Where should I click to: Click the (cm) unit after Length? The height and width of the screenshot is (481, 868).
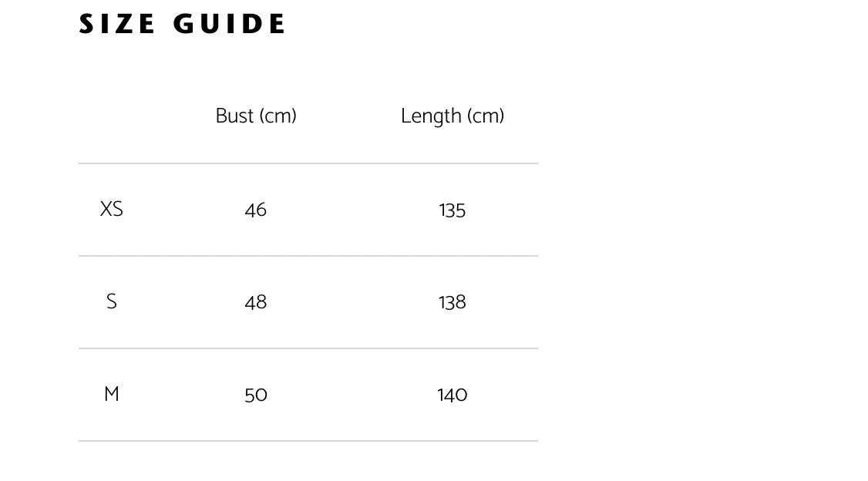click(486, 116)
